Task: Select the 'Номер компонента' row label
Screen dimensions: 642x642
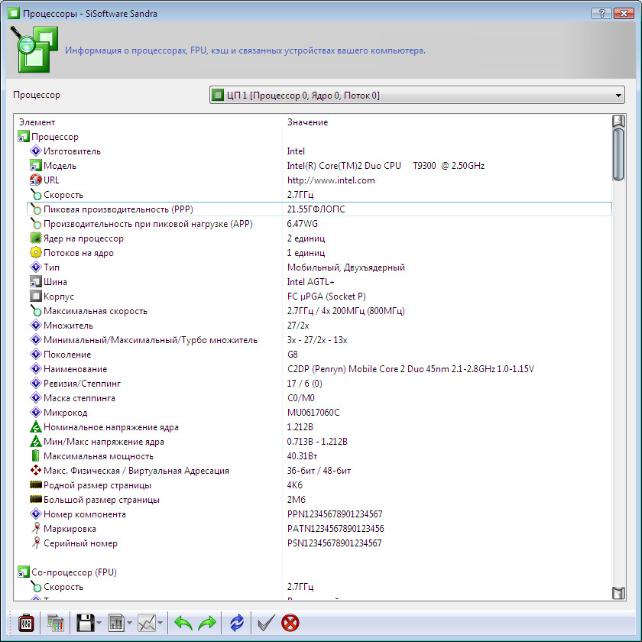Action: (85, 514)
